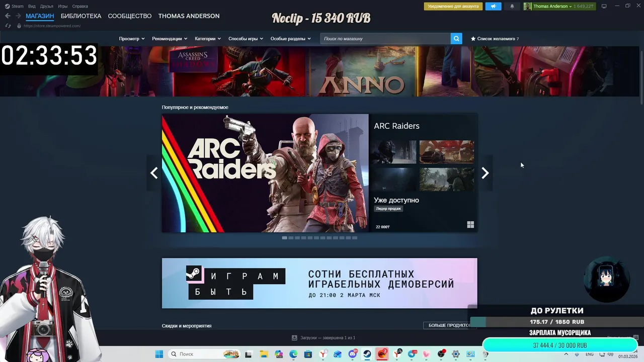The height and width of the screenshot is (362, 644).
Task: Switch to the БИБЛИОТЕКА tab
Action: tap(81, 16)
